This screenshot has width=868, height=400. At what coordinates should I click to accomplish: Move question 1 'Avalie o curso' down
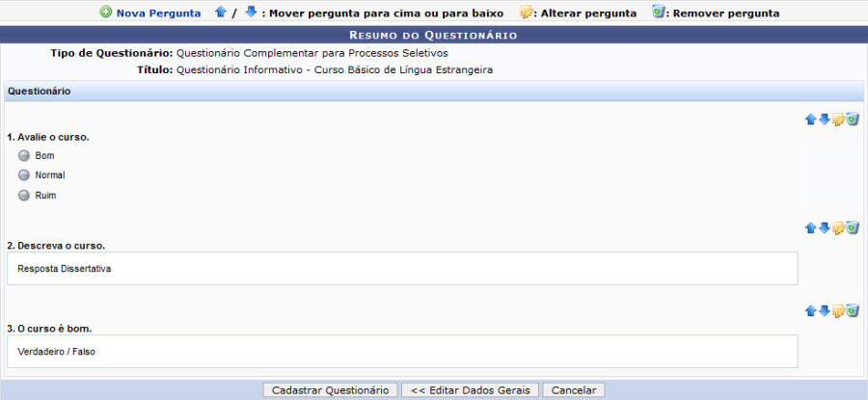tap(825, 120)
